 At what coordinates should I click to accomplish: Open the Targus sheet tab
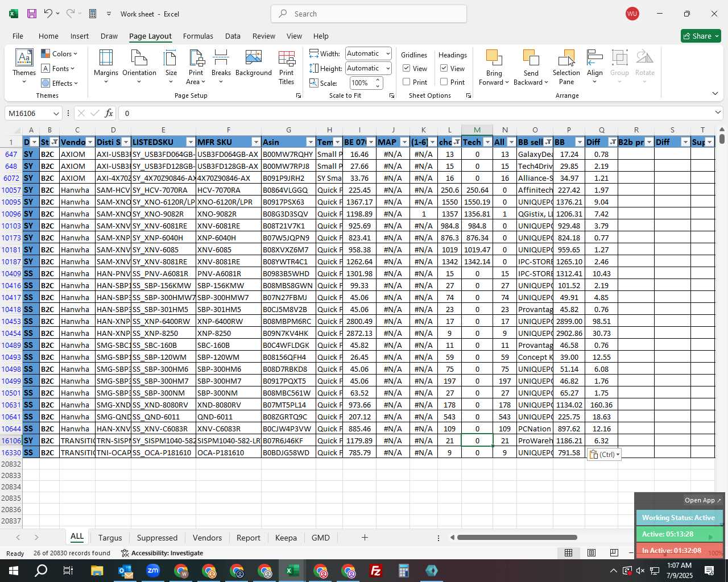point(110,538)
